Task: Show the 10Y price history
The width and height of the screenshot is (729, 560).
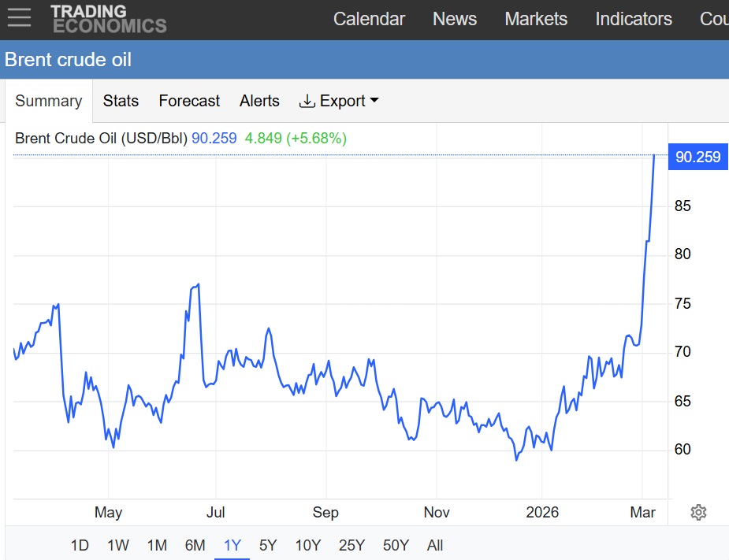Action: coord(307,545)
